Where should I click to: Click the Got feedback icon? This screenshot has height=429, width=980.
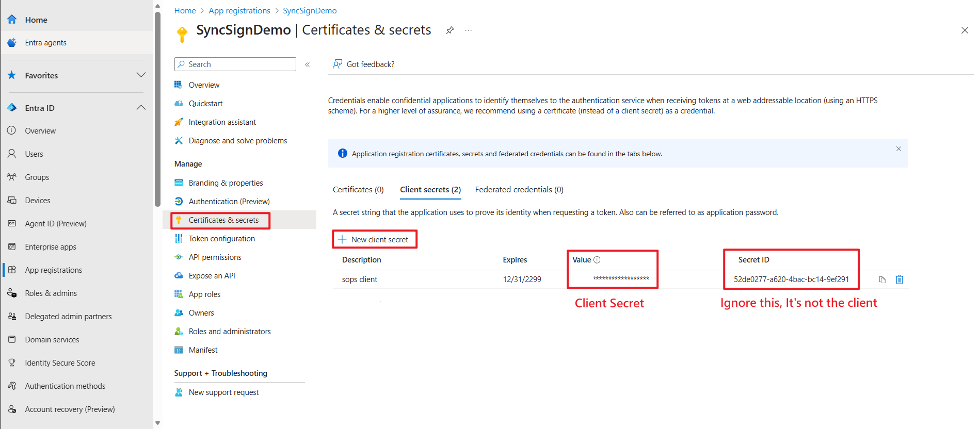(x=338, y=64)
